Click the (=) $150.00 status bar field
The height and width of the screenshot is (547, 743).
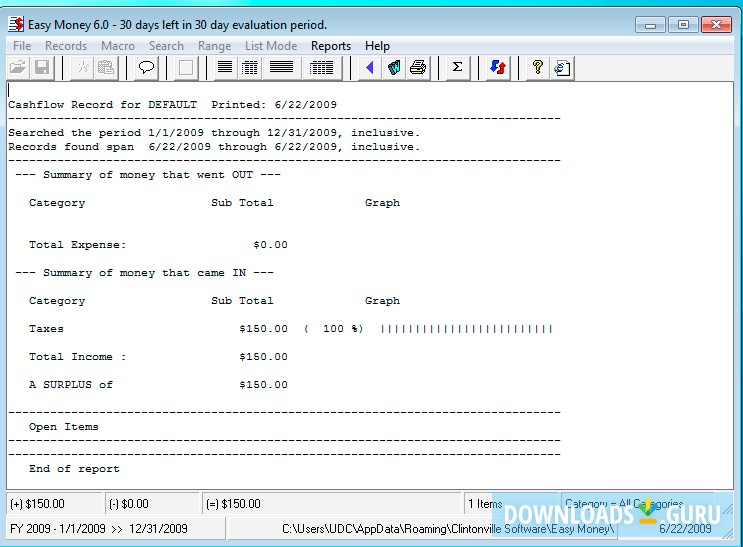[x=331, y=503]
